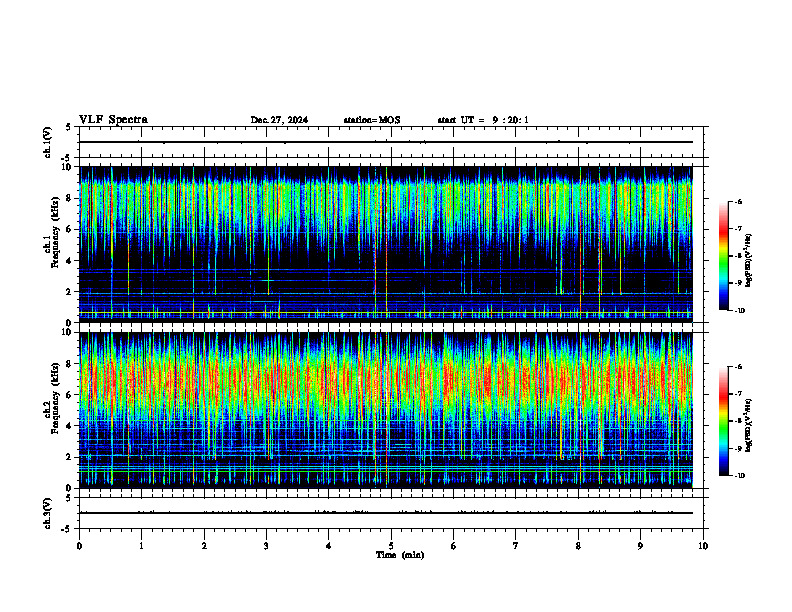Click the "7" minute tick label
The width and height of the screenshot is (792, 612).
pos(516,546)
